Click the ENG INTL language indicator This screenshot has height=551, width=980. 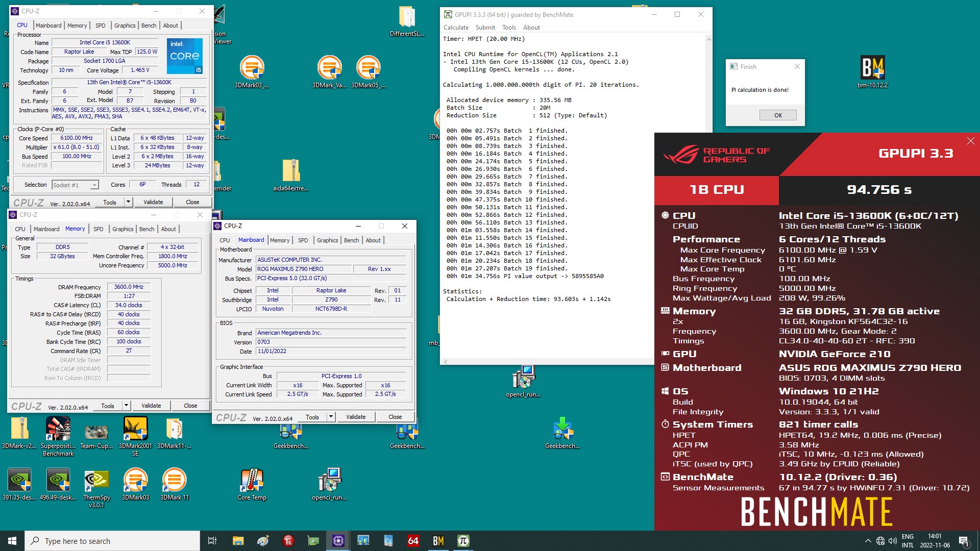[x=908, y=541]
